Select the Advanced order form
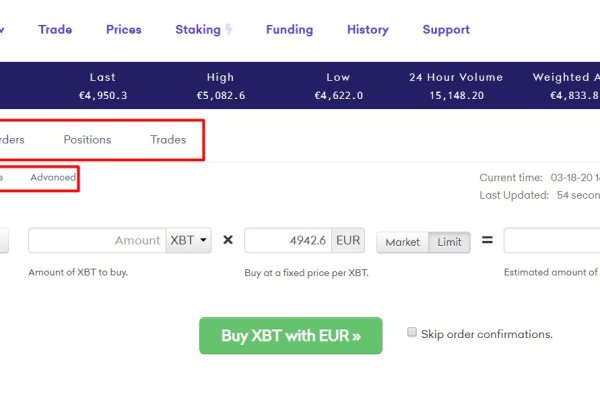600x400 pixels. tap(53, 177)
